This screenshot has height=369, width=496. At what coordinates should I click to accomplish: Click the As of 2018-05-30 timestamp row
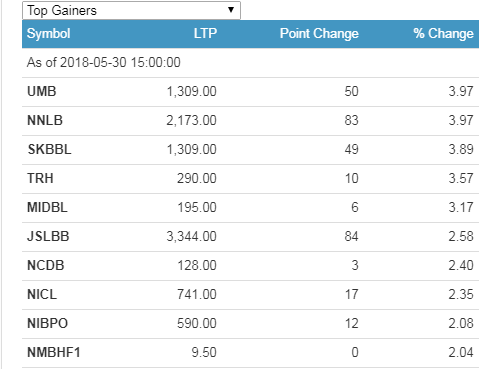point(250,63)
